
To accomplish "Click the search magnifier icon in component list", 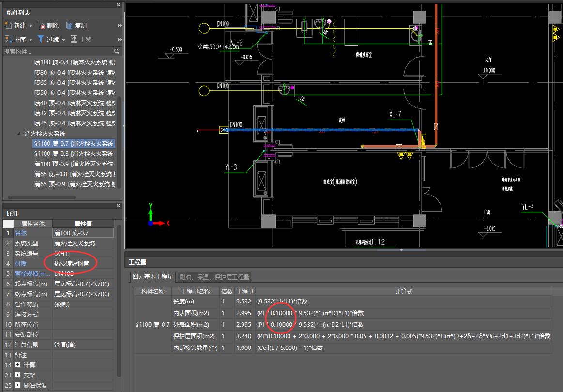I will tap(116, 51).
